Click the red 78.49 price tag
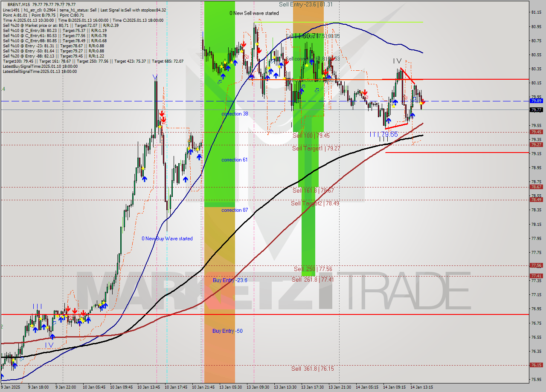 (x=536, y=200)
